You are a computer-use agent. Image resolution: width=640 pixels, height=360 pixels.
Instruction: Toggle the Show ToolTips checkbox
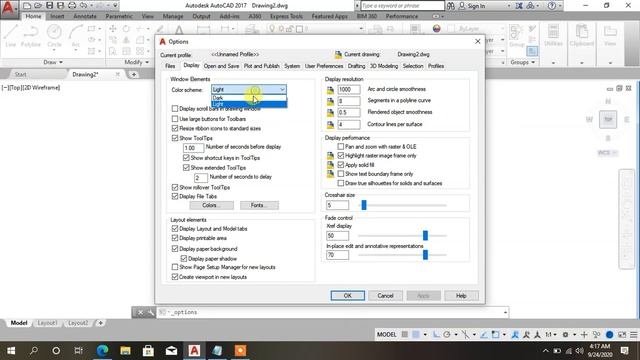pos(175,138)
